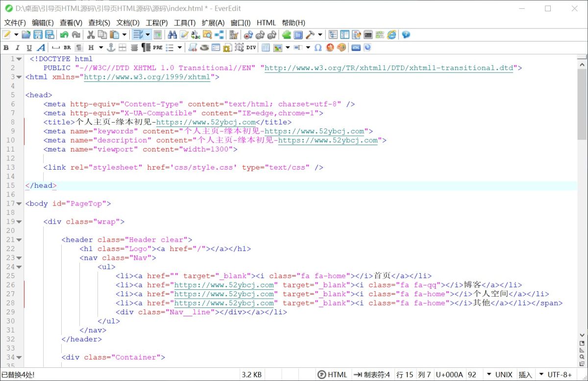Open the HTML menu
588x381 pixels.
(x=266, y=23)
